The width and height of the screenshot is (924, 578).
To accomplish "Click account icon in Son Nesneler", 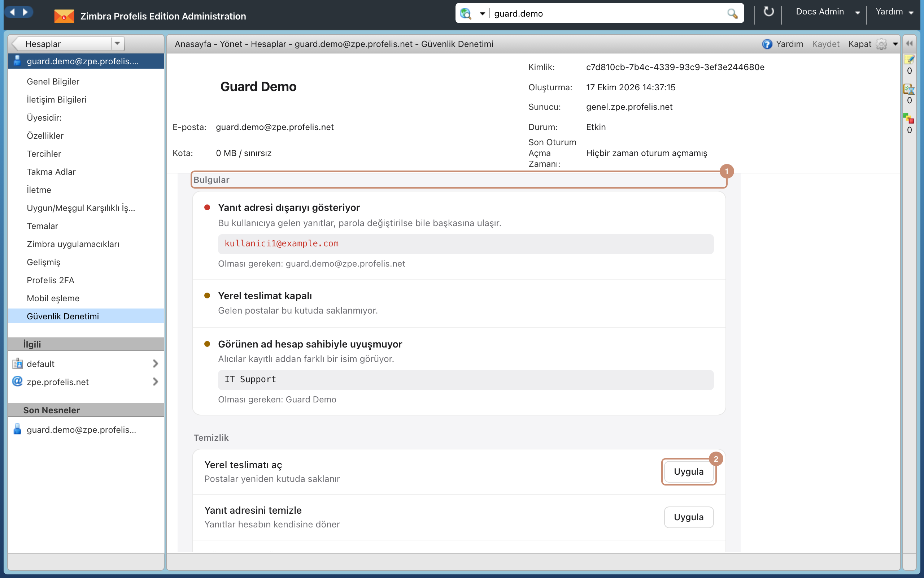I will pyautogui.click(x=17, y=429).
